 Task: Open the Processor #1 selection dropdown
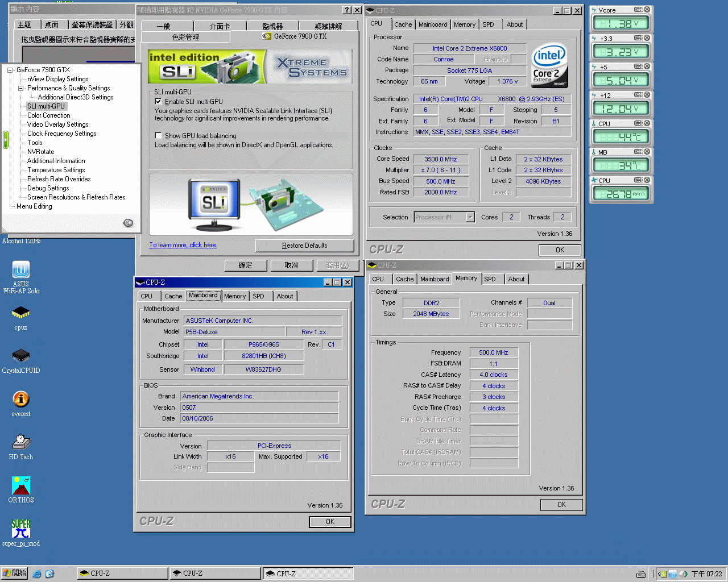(x=470, y=217)
